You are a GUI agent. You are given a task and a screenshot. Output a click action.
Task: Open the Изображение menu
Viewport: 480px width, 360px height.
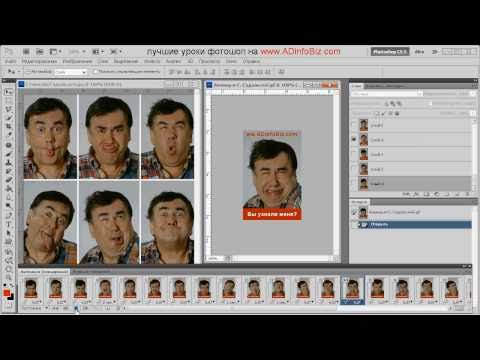tap(77, 61)
